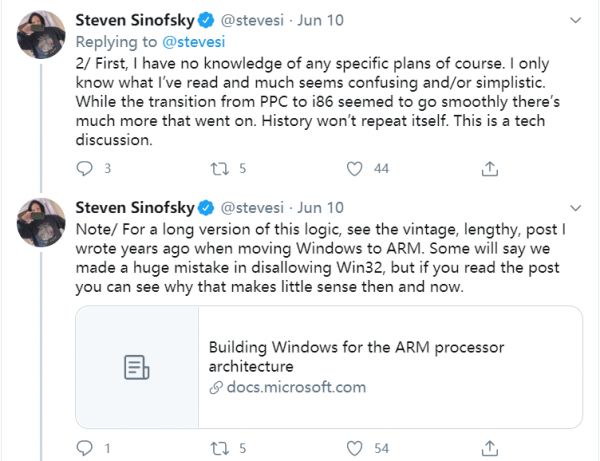600x461 pixels.
Task: Share the second tweet about Win32
Action: click(x=489, y=446)
